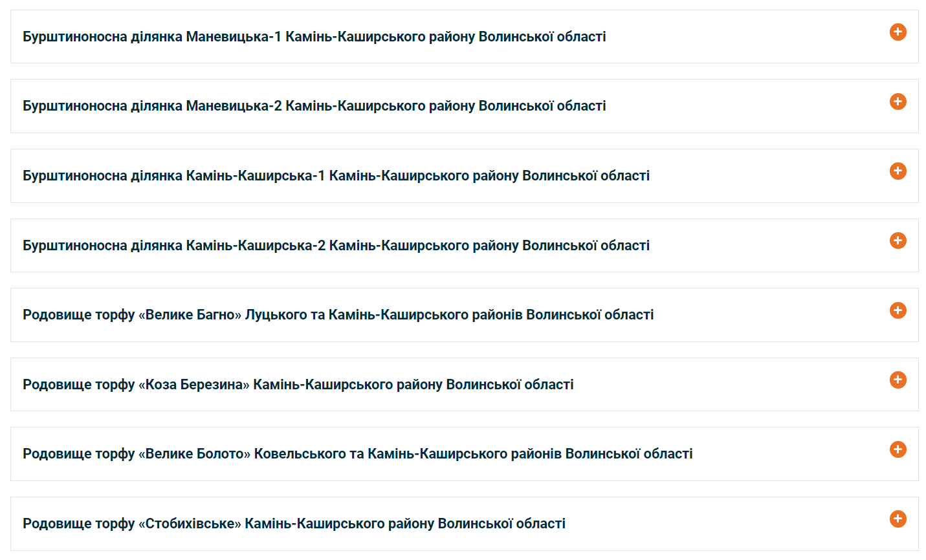Select the Камінь-Каширська-2 amber section heading
926x560 pixels.
[x=336, y=246]
